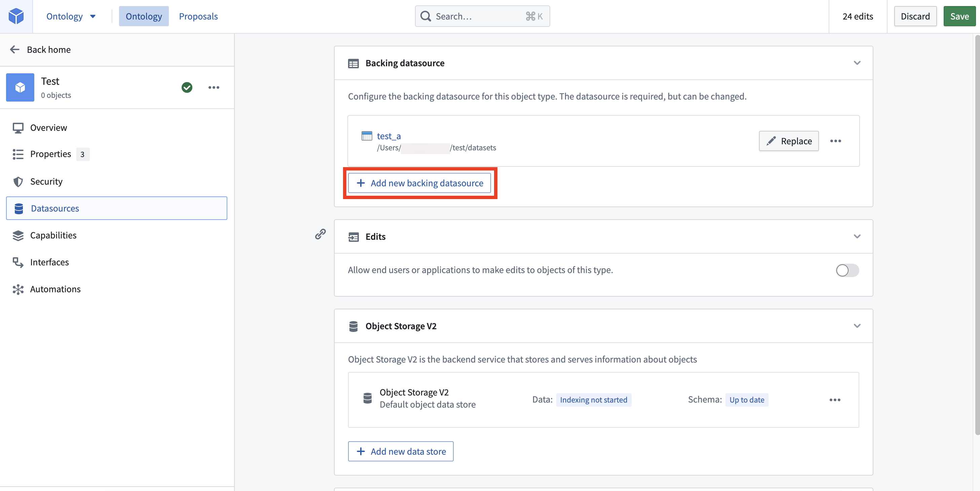Click the green checkmark status icon
The width and height of the screenshot is (980, 491).
coord(187,87)
